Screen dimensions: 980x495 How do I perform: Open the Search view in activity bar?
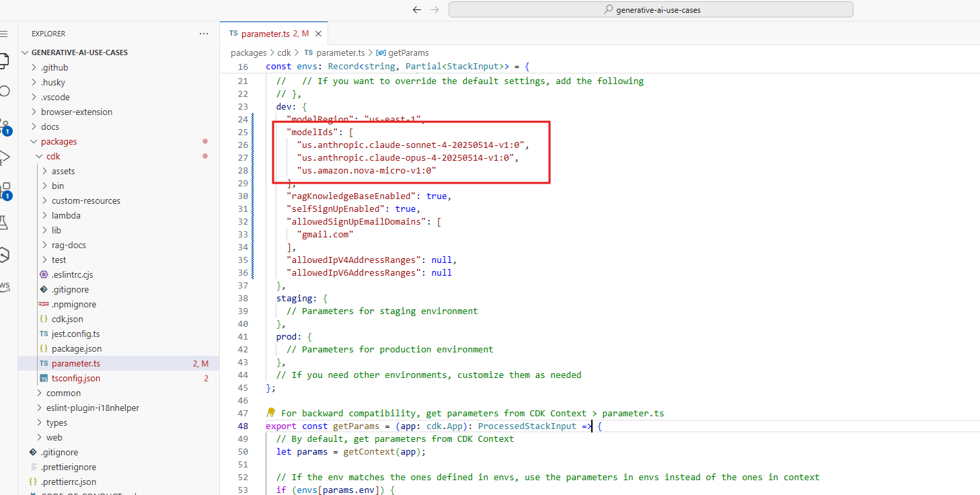point(4,91)
